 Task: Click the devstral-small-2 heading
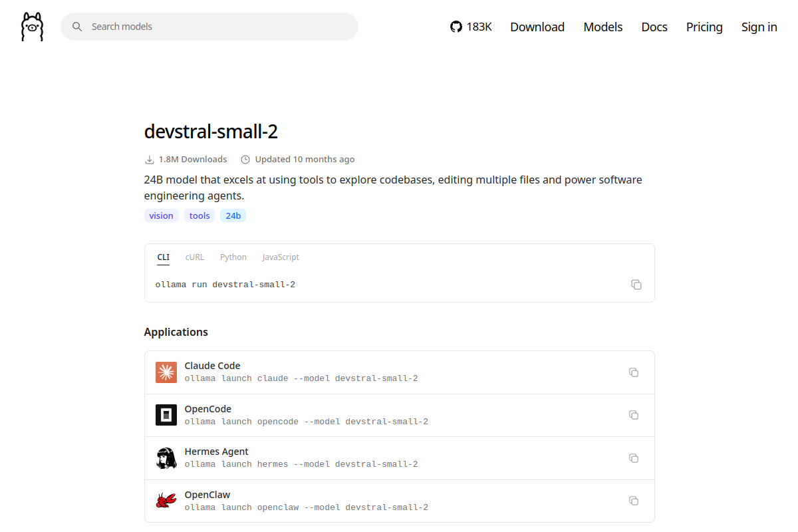[211, 132]
